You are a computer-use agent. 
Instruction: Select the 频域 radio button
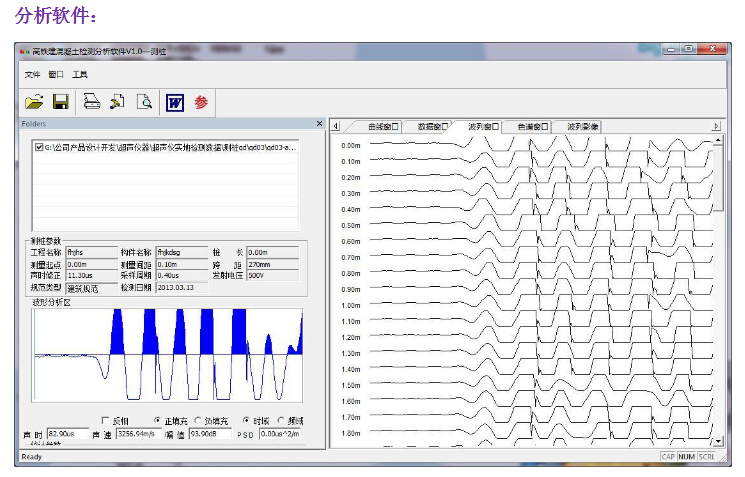(x=281, y=420)
